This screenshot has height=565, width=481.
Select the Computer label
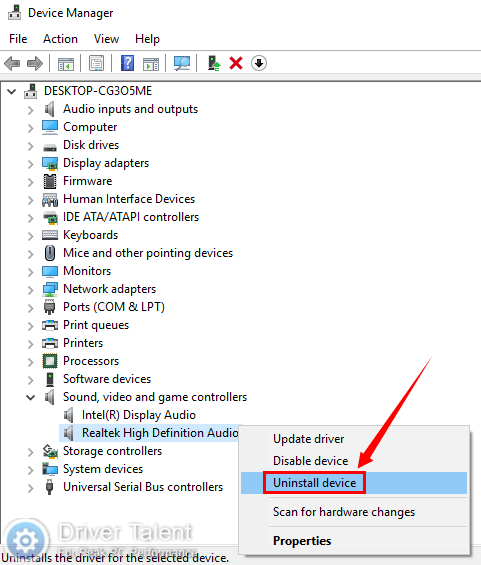[x=90, y=127]
